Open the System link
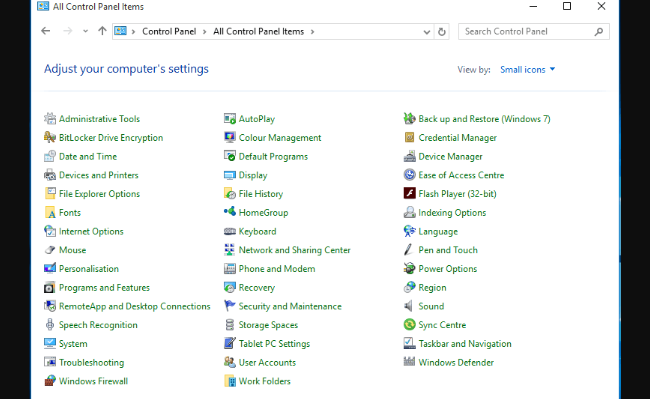The height and width of the screenshot is (399, 650). pyautogui.click(x=73, y=343)
